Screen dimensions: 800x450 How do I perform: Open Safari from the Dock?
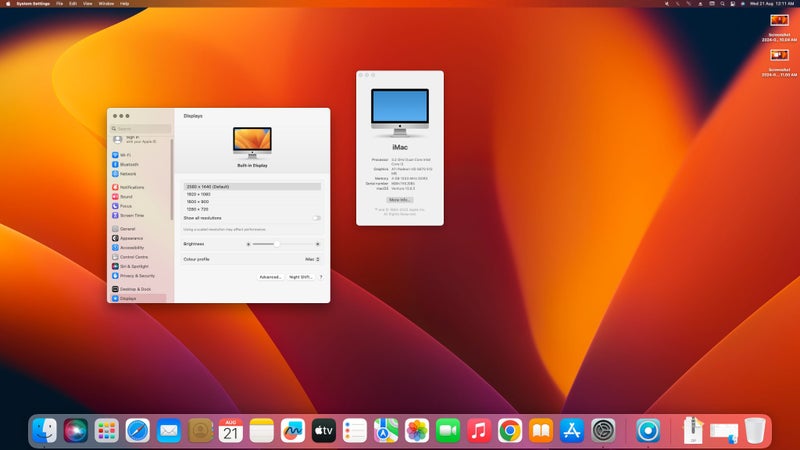point(138,431)
